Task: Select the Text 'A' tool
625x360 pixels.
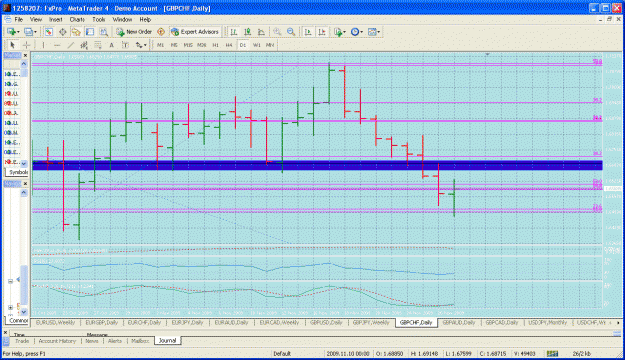Action: (x=112, y=45)
